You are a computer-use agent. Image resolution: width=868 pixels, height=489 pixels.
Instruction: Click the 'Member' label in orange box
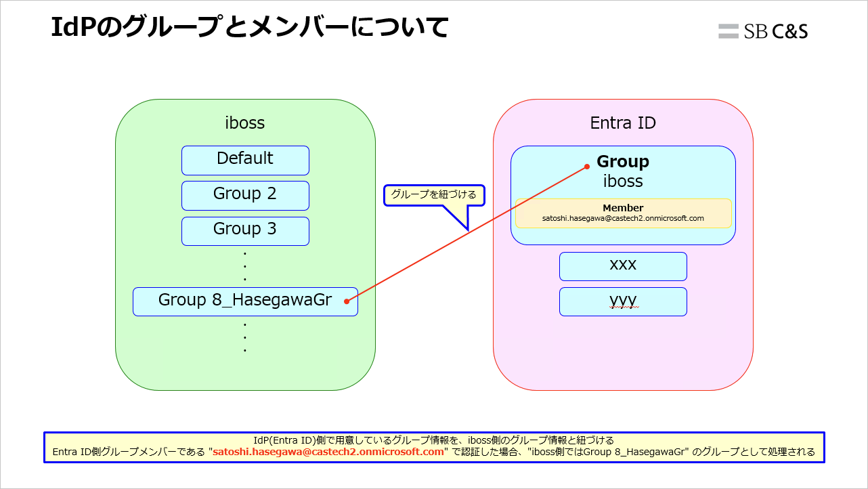[623, 208]
